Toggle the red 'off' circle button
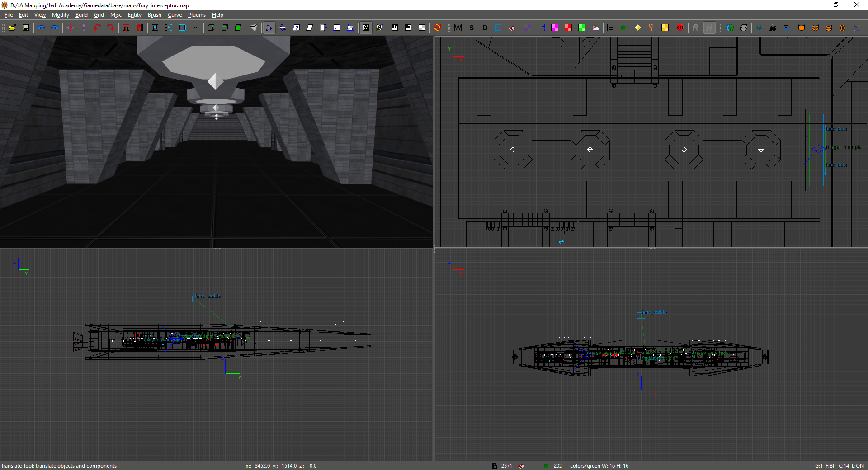This screenshot has width=868, height=470. click(x=680, y=28)
